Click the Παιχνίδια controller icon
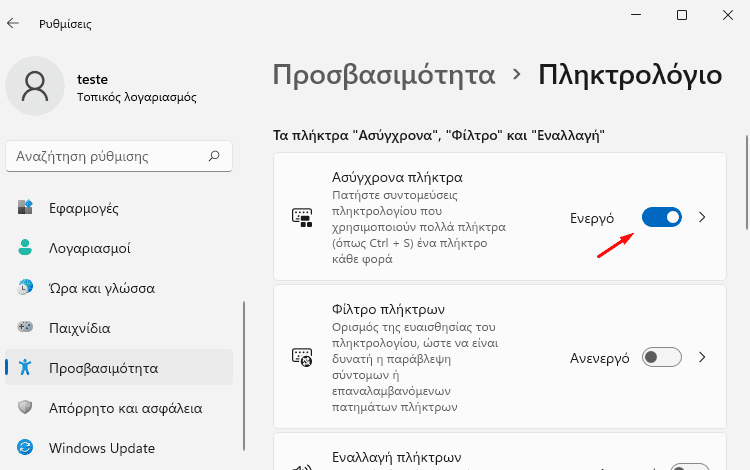The height and width of the screenshot is (470, 750). [x=26, y=328]
